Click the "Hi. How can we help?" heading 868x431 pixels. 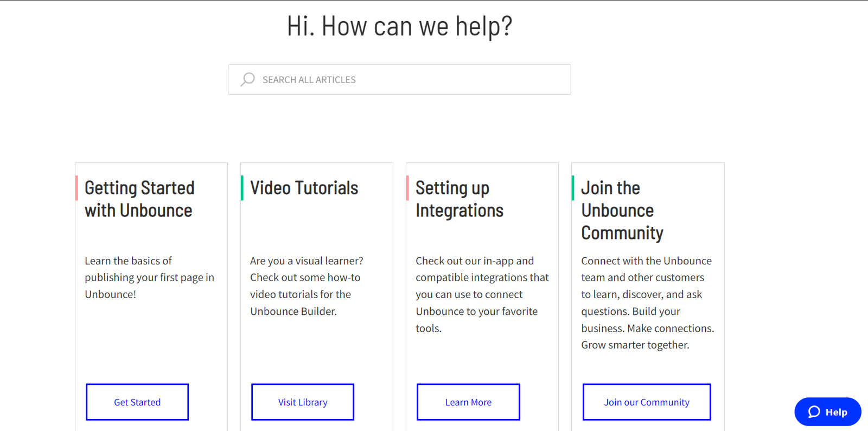399,26
